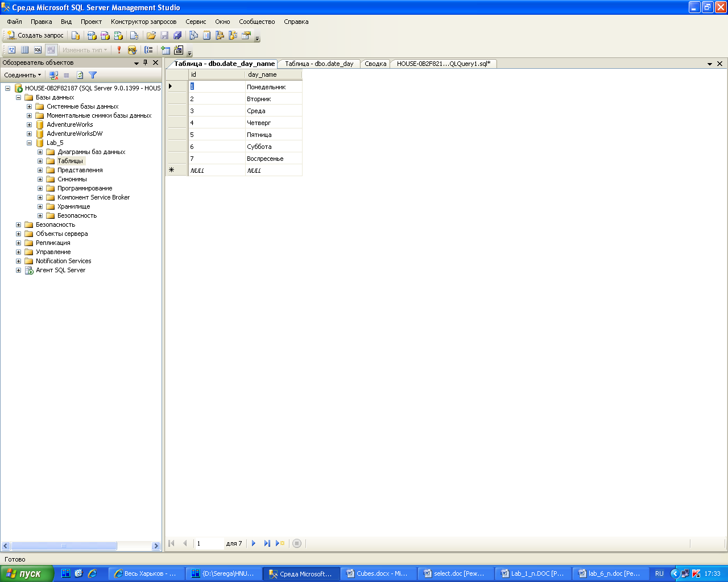Switch to the QLQuery1.sql tab
Viewport: 728px width, 582px height.
coord(444,64)
